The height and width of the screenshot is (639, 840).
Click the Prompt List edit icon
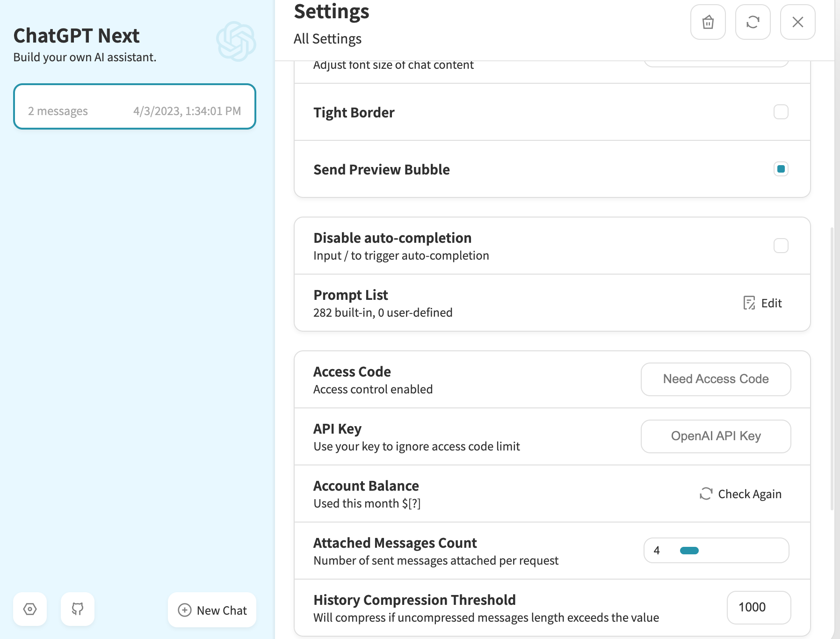[x=749, y=303]
